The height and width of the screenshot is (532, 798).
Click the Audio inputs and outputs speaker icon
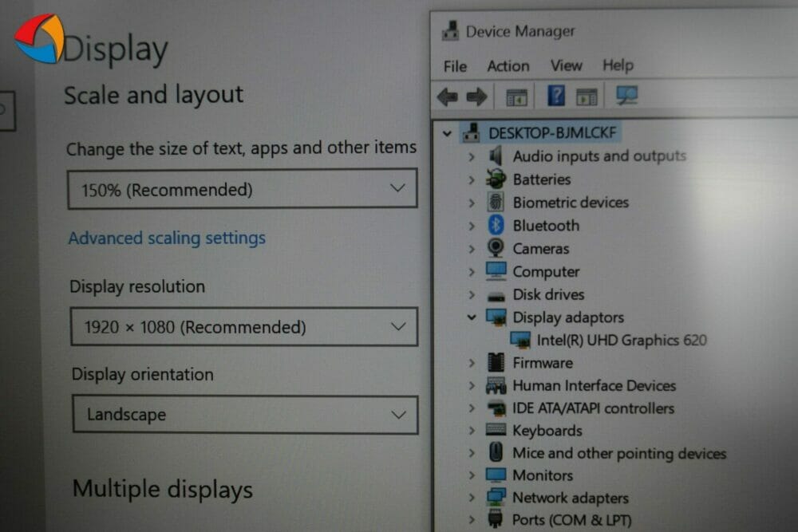(496, 156)
